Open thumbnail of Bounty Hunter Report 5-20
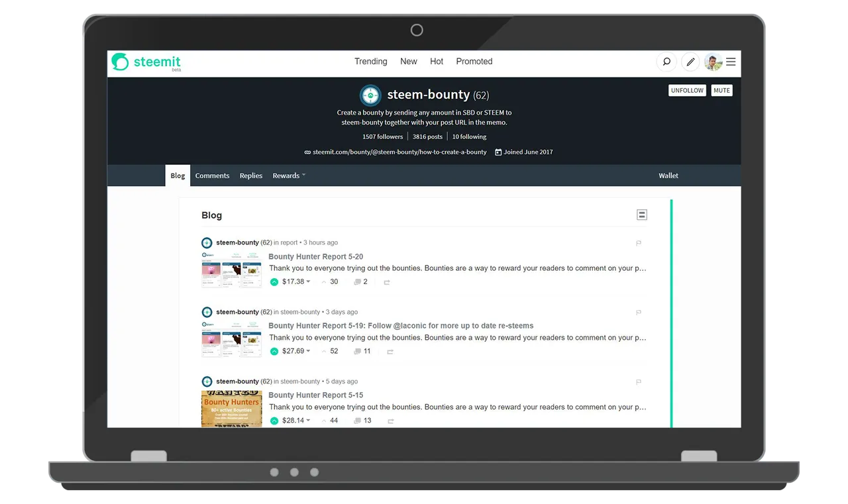Viewport: 848px width, 504px height. tap(231, 270)
